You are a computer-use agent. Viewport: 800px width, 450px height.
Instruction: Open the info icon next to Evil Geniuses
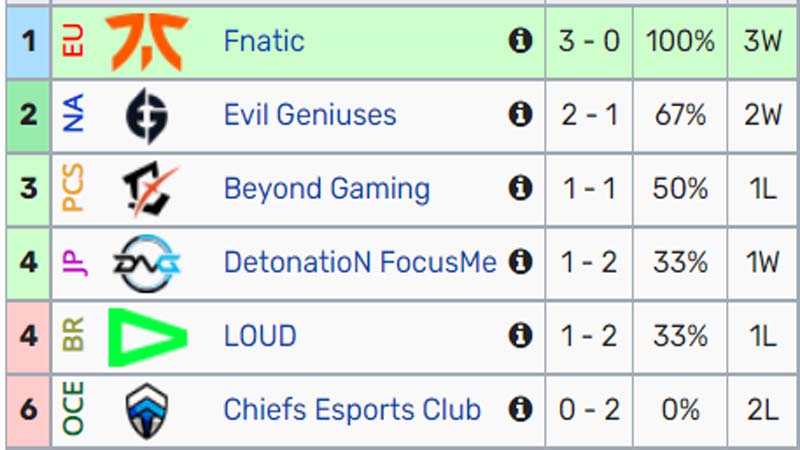[520, 114]
